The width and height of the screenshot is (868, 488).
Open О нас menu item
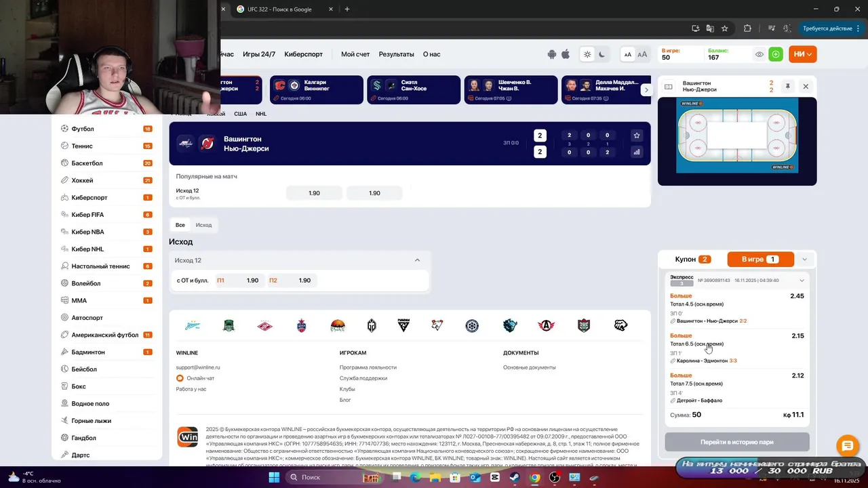click(431, 54)
